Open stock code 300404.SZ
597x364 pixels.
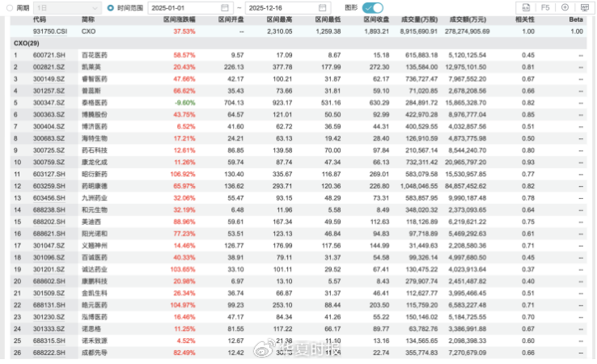49,126
